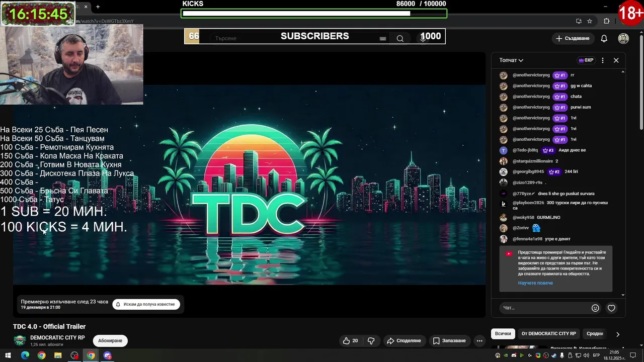Click the install app icon in address bar
The image size is (644, 362).
click(579, 21)
